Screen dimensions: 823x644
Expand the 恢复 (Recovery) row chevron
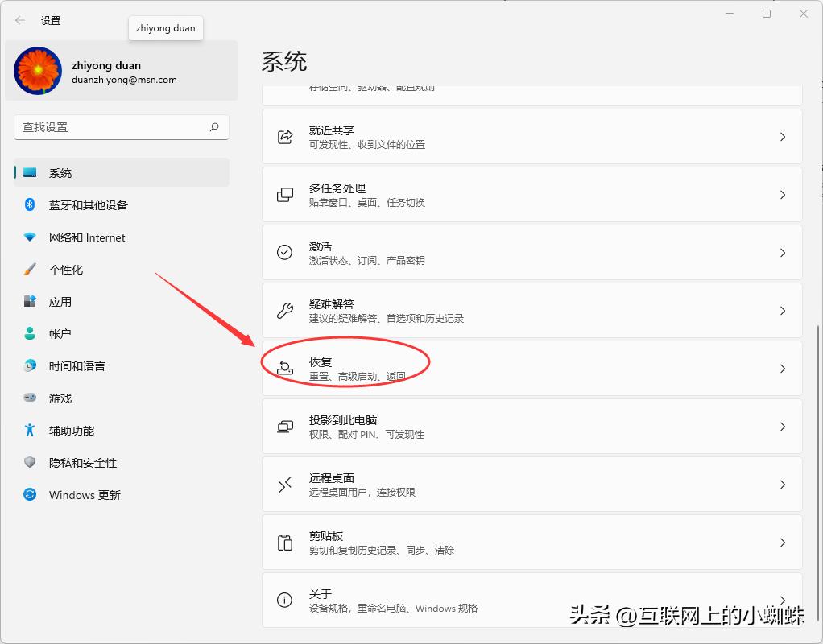tap(782, 369)
